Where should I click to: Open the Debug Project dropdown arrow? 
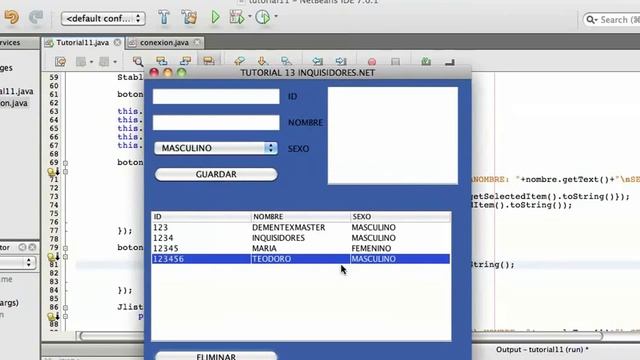250,16
